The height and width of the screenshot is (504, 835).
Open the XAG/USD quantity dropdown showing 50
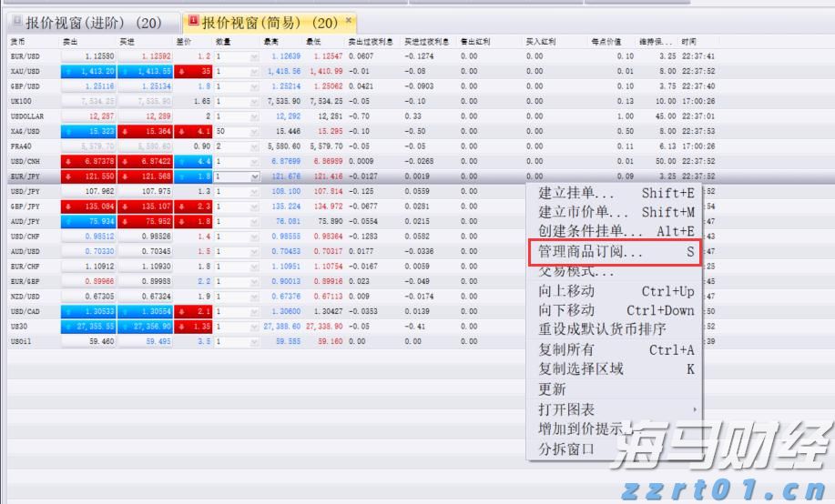pos(254,132)
